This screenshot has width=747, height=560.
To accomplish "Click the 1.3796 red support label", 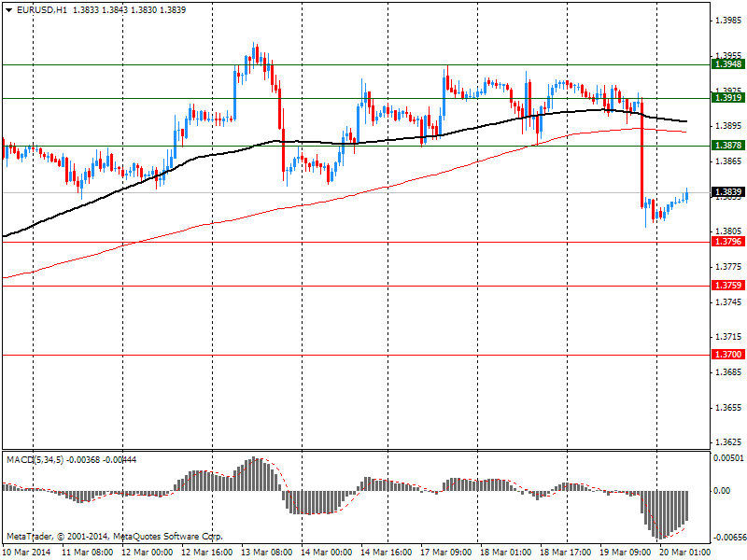I will [728, 242].
